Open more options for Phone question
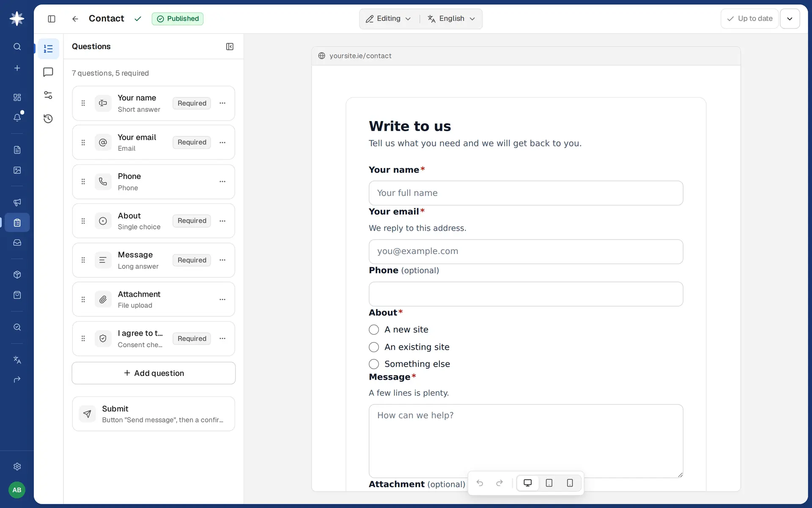The width and height of the screenshot is (812, 508). (222, 182)
